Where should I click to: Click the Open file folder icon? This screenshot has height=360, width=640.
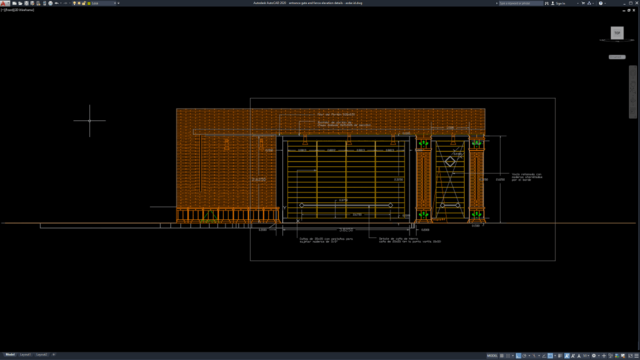pos(20,3)
